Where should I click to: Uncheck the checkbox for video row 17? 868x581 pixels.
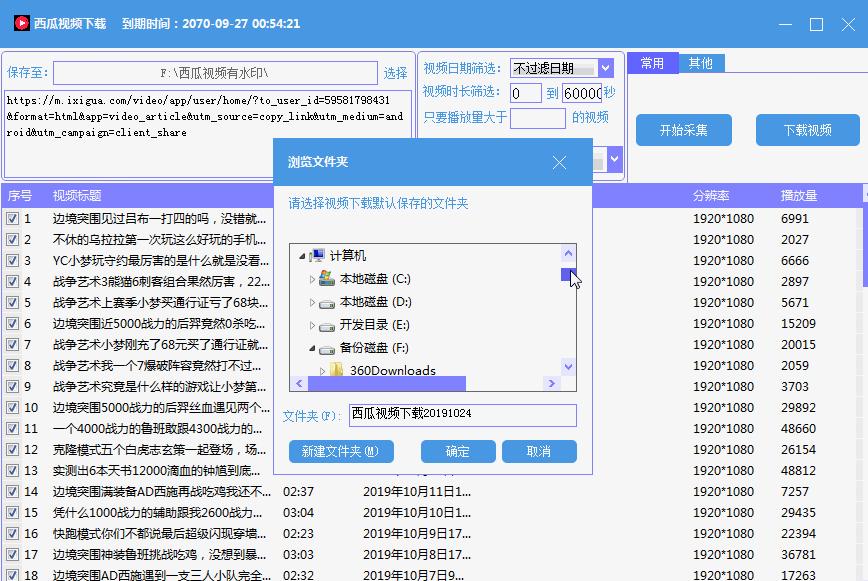[12, 555]
